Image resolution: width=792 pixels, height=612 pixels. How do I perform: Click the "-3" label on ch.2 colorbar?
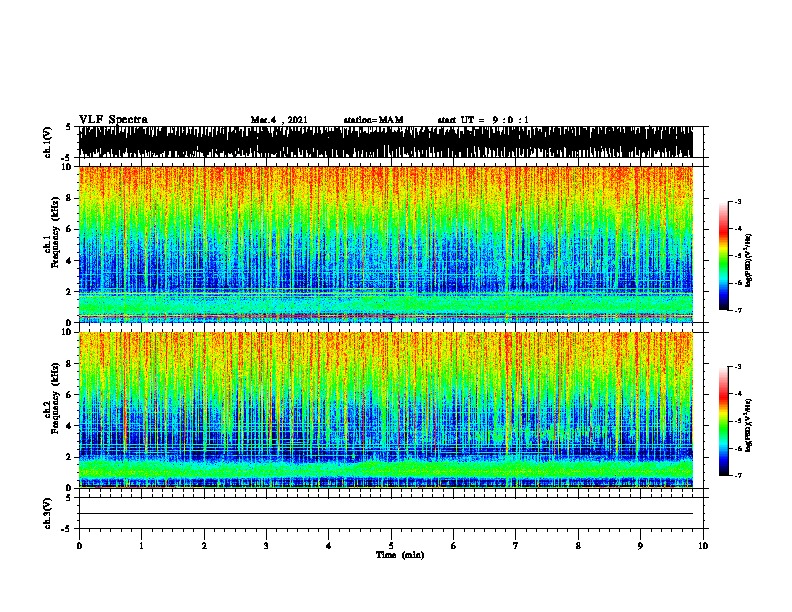click(738, 367)
